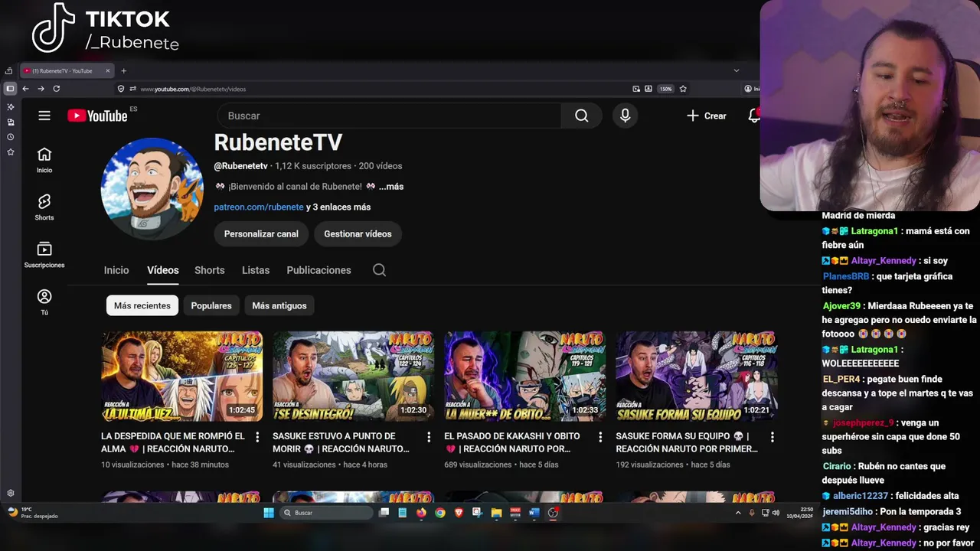The image size is (980, 551).
Task: Show site shield information icon
Action: coord(120,89)
